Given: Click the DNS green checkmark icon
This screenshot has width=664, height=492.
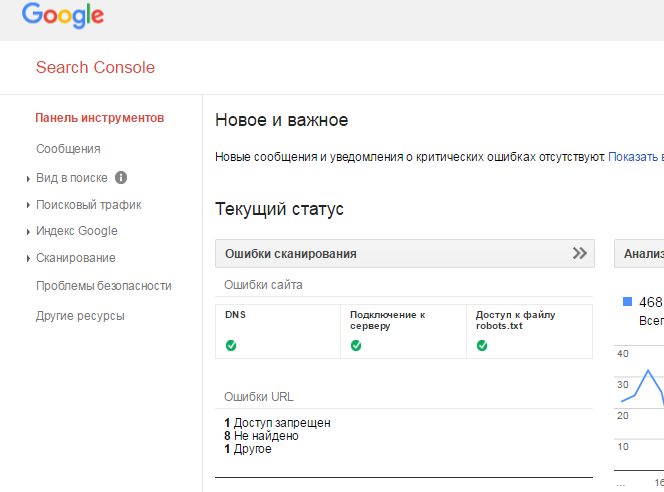Looking at the screenshot, I should (x=231, y=346).
